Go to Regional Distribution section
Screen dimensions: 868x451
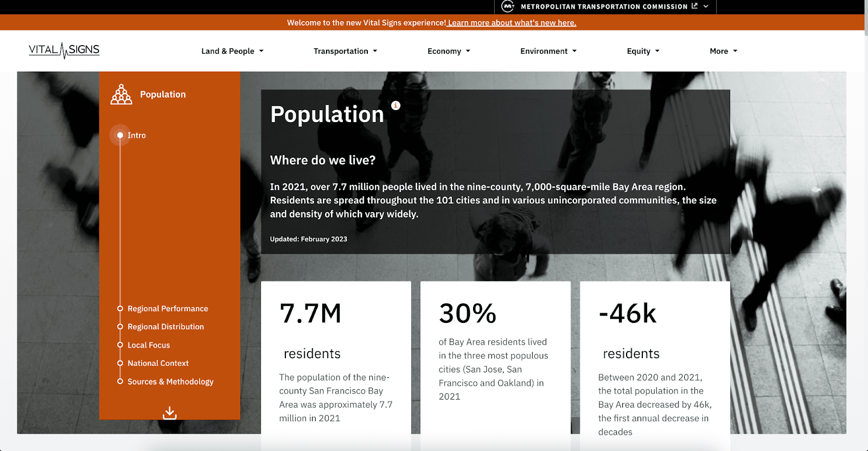(x=165, y=327)
